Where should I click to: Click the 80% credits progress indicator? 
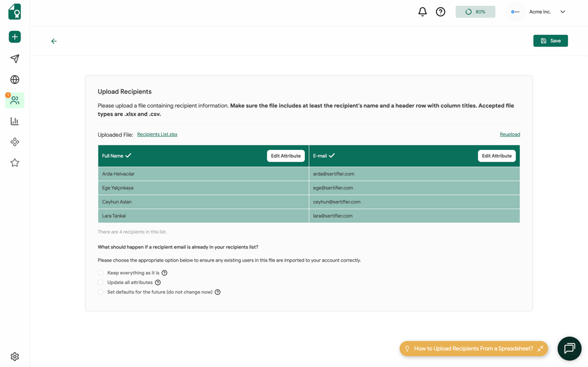click(x=475, y=11)
